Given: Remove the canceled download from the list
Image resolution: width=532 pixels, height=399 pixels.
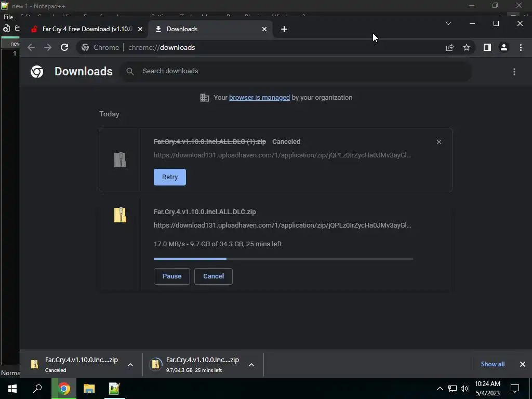Looking at the screenshot, I should point(439,142).
